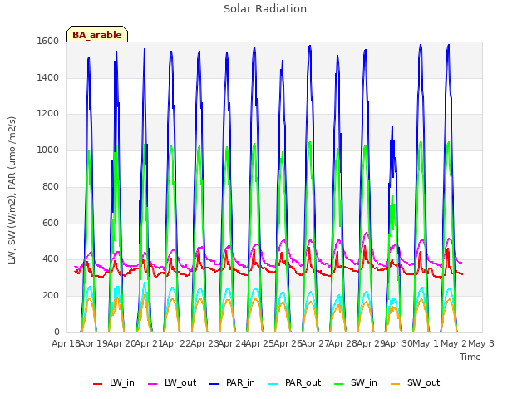
Task: Click the y-axis label LW, SW, PAR
Action: coord(12,190)
